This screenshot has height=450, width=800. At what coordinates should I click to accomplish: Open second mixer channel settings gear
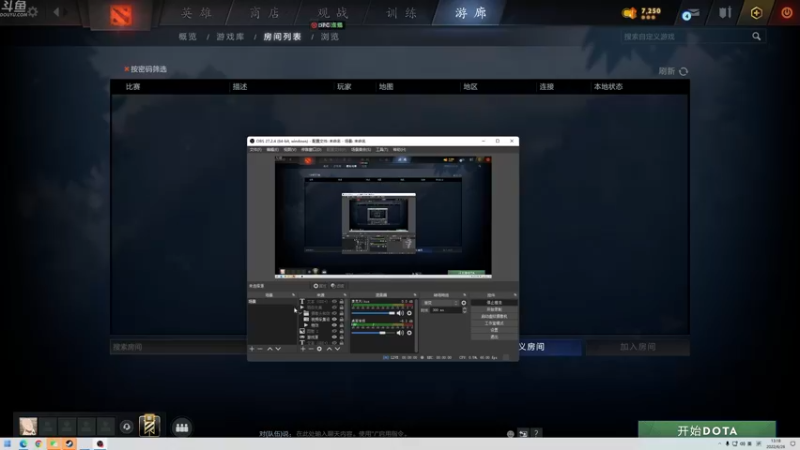409,333
